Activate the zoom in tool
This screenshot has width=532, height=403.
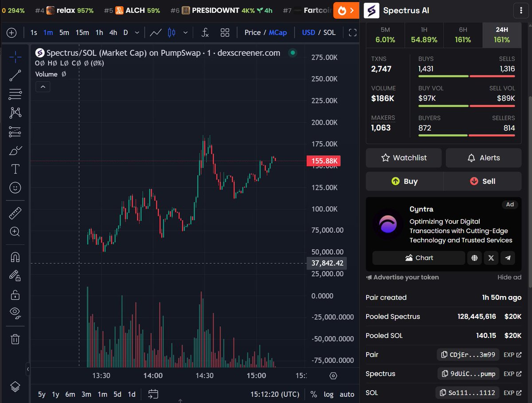point(15,232)
